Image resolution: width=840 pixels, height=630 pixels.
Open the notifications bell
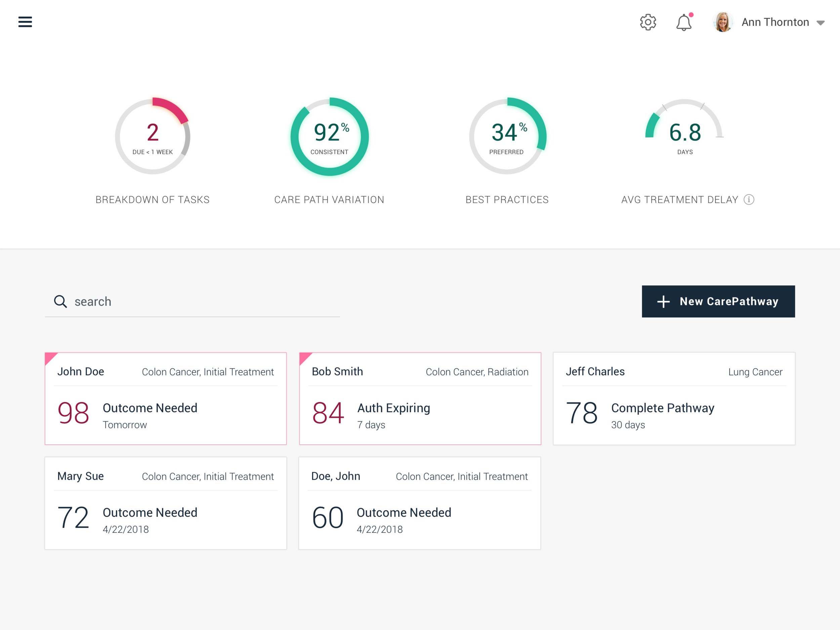point(684,22)
